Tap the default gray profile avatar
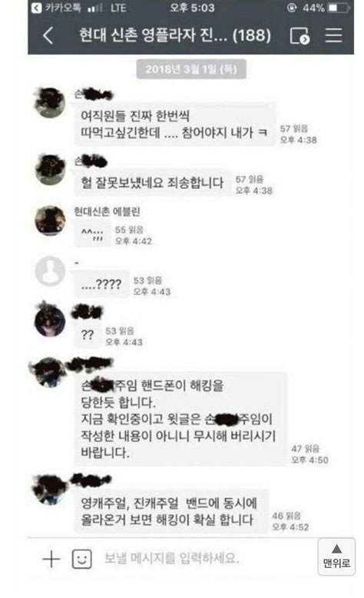 point(50,271)
